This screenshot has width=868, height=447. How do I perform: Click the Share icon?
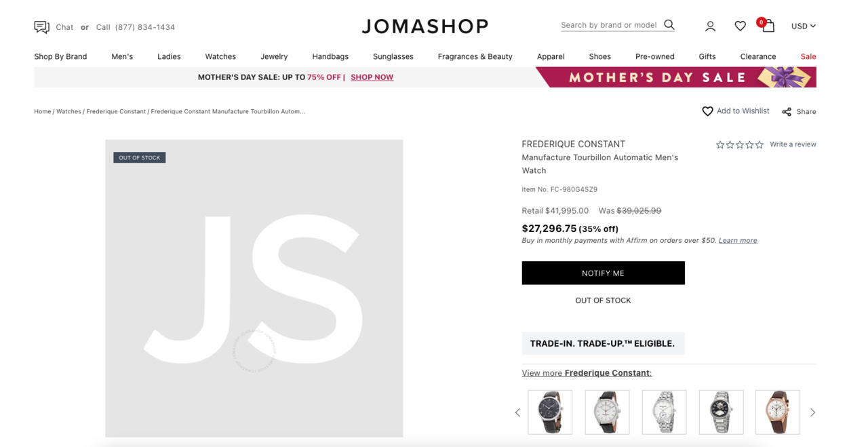(787, 112)
